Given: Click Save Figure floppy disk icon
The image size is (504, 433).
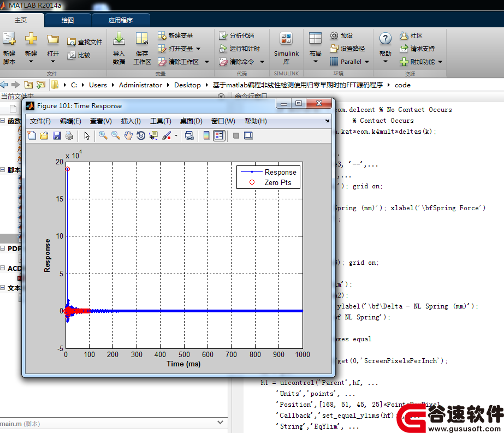Looking at the screenshot, I should (57, 135).
